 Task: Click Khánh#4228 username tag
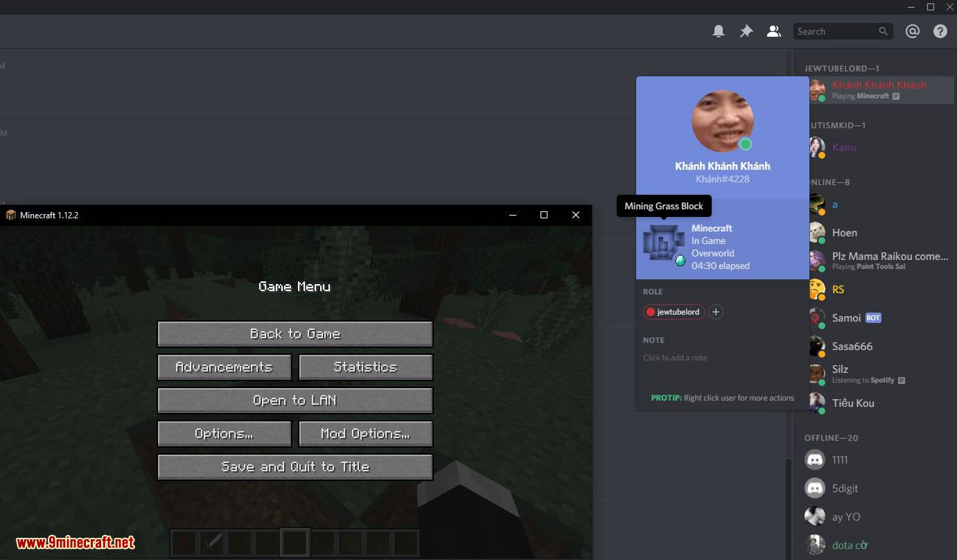coord(723,179)
